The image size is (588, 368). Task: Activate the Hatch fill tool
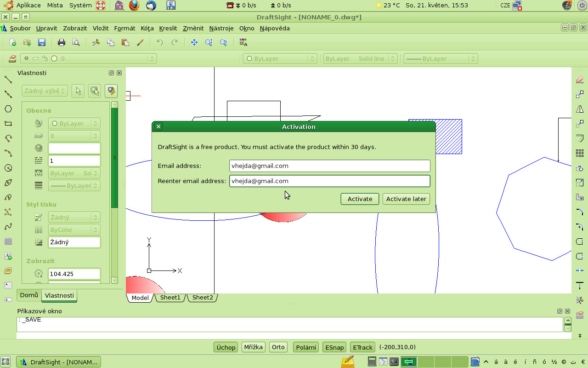(8, 241)
